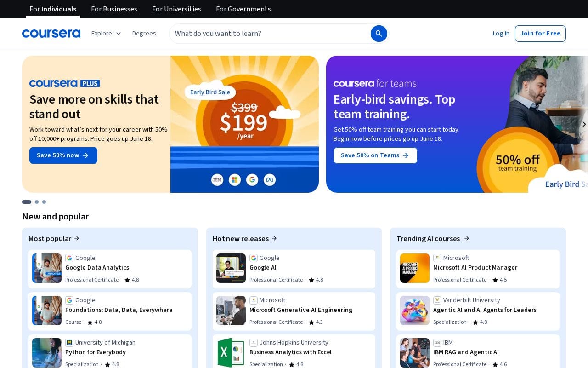Click University of Michigan logo icon
The image size is (588, 368).
pos(69,343)
